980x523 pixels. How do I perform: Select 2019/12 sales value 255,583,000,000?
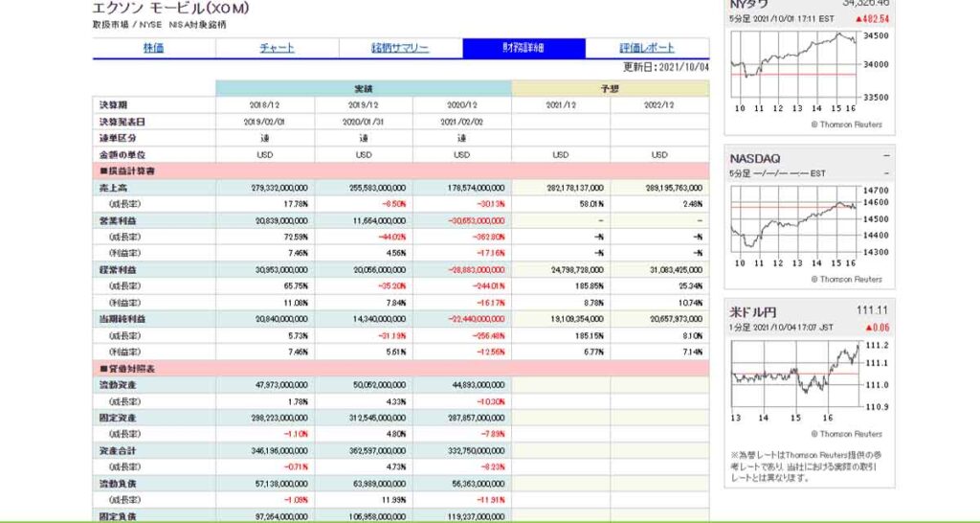(376, 188)
